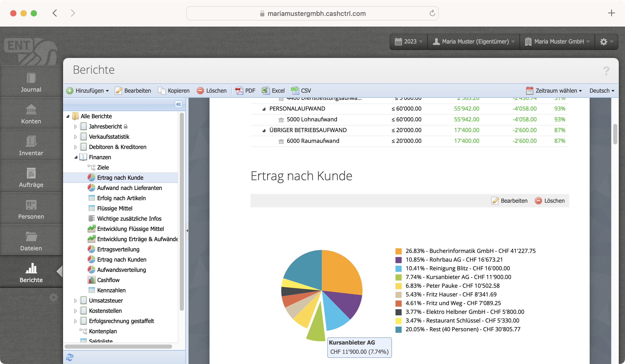Export report to Excel
This screenshot has height=364, width=625.
click(273, 91)
